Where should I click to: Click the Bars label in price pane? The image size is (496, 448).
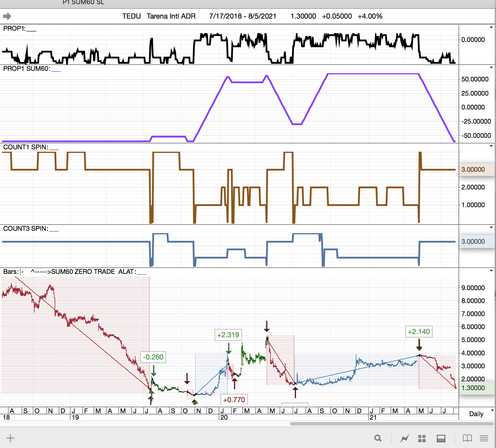(11, 272)
